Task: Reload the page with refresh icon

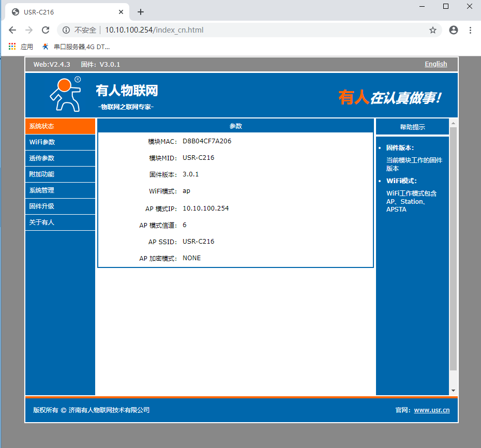Action: [x=46, y=30]
